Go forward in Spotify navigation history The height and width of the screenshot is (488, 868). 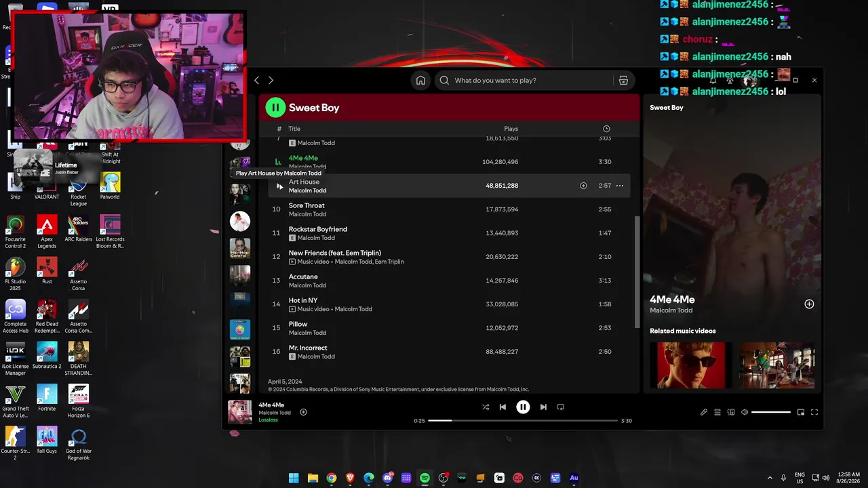(271, 80)
